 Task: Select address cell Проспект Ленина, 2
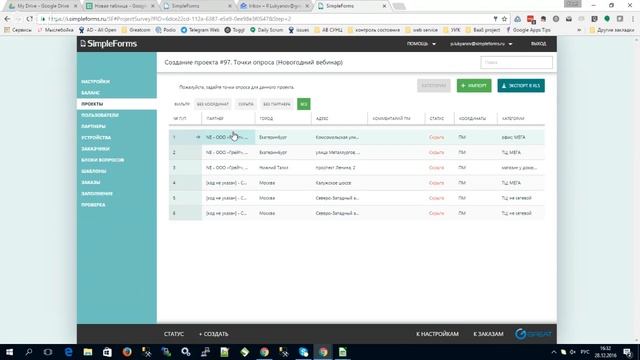[335, 168]
